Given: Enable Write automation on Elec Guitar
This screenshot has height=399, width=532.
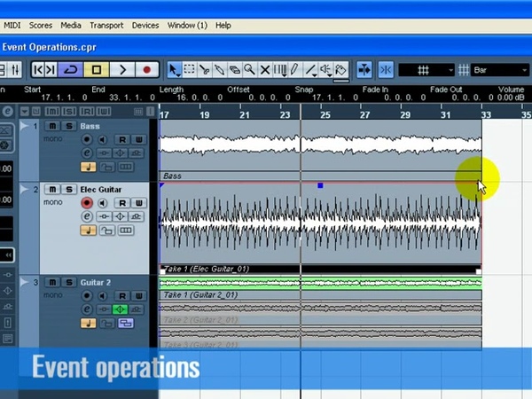Looking at the screenshot, I should pyautogui.click(x=139, y=203).
